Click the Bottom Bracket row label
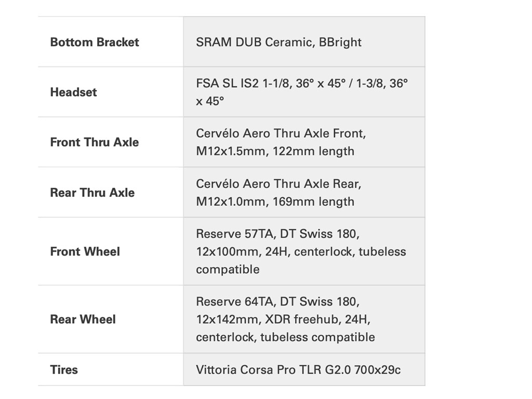This screenshot has height=399, width=532. coord(95,42)
